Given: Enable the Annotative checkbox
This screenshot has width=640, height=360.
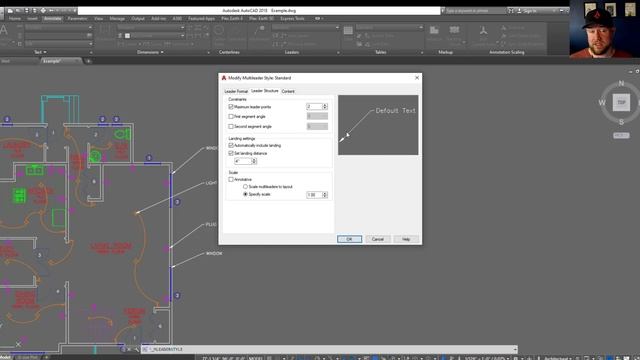Looking at the screenshot, I should click(231, 180).
